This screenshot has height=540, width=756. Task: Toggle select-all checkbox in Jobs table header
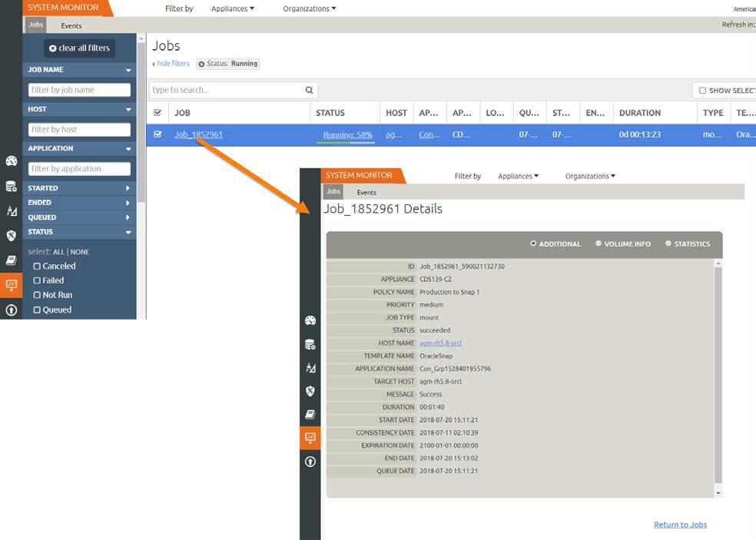click(x=157, y=113)
